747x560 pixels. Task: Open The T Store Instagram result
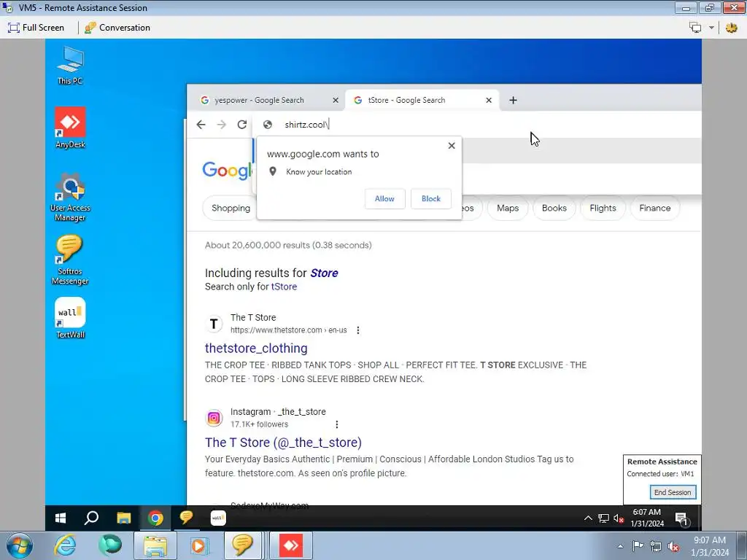click(x=283, y=443)
